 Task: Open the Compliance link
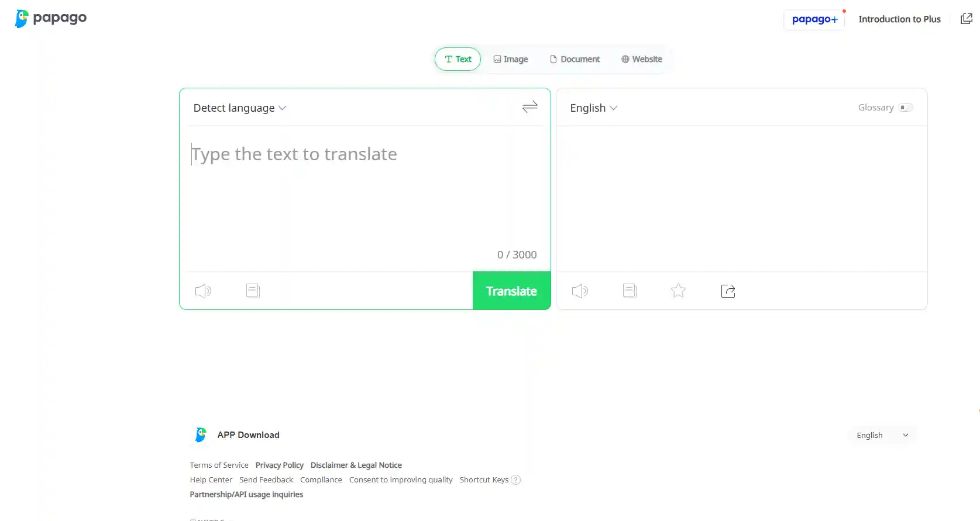(x=321, y=480)
